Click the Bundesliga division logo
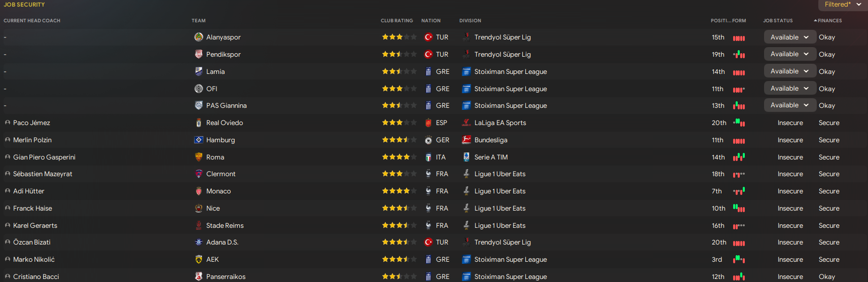Screen dimensions: 868x282 click(x=466, y=140)
